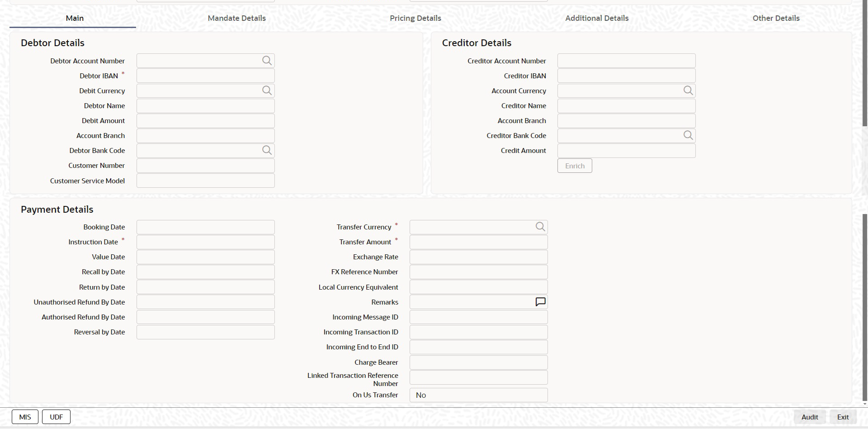Open Creditor Bank Code search lookup
This screenshot has width=868, height=429.
tap(688, 135)
